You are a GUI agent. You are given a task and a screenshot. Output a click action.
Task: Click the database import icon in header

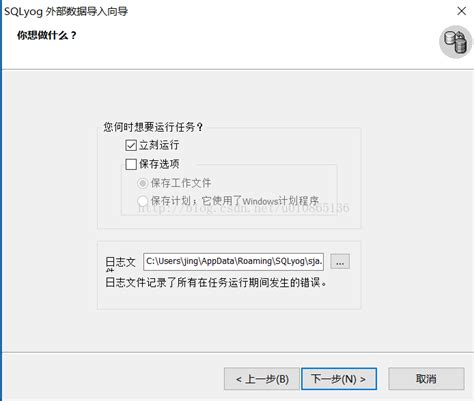(x=455, y=42)
